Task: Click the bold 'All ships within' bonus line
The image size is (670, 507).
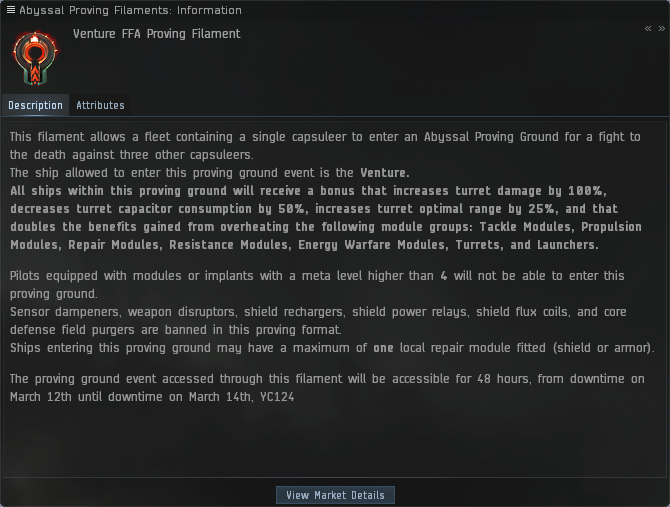Action: click(200, 191)
